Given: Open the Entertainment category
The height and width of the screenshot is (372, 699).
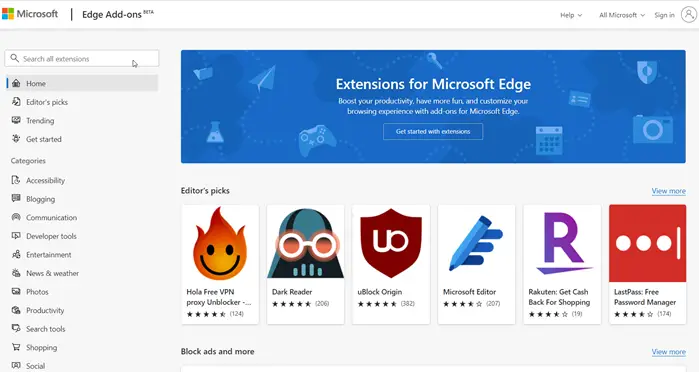Looking at the screenshot, I should (49, 255).
